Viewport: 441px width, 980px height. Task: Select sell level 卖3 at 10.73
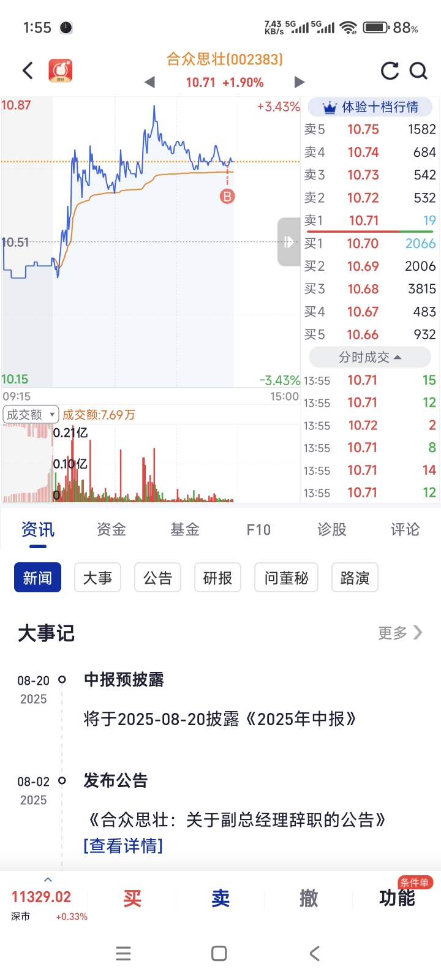(x=370, y=175)
